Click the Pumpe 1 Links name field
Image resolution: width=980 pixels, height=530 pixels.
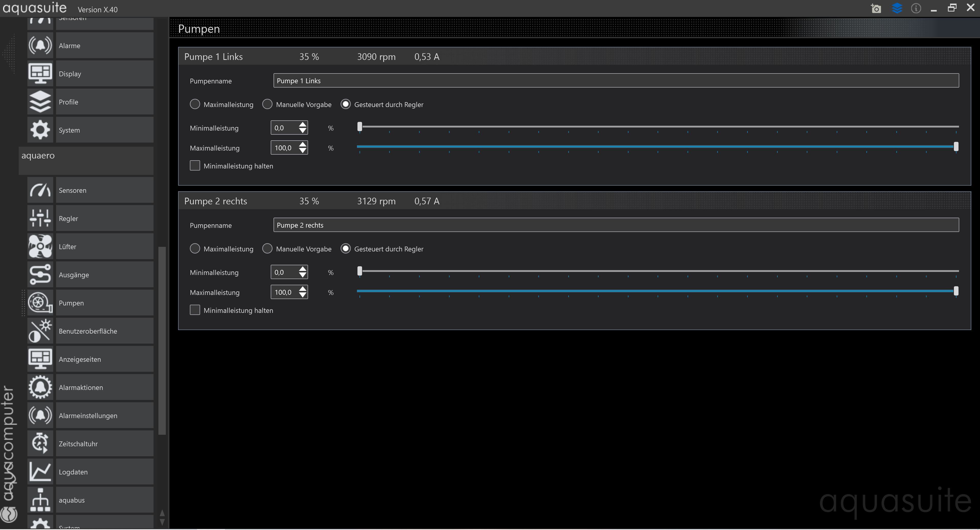(x=616, y=80)
